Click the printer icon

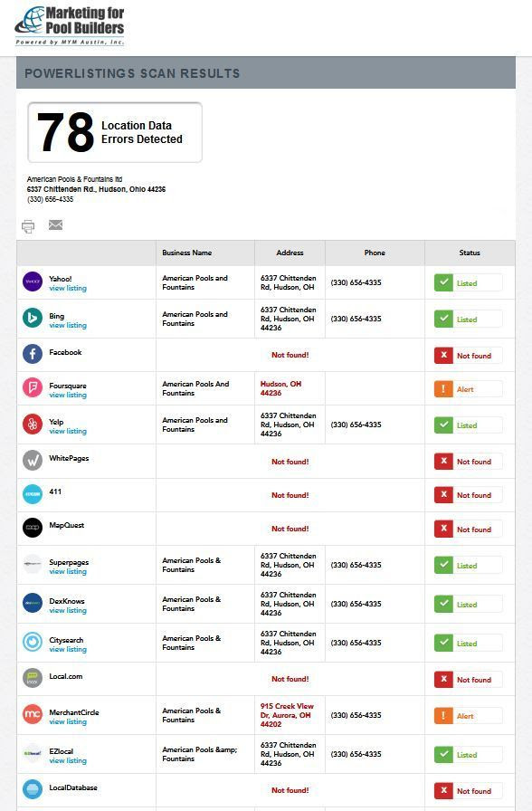pyautogui.click(x=28, y=226)
